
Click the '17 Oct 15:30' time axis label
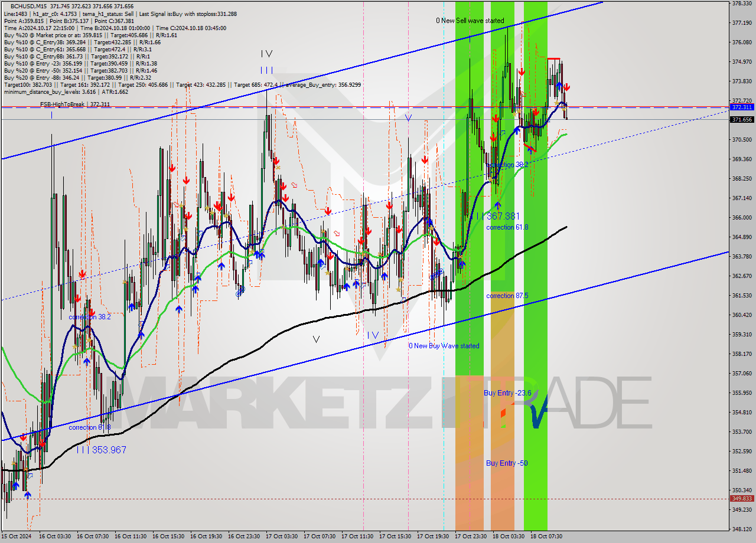(x=395, y=537)
